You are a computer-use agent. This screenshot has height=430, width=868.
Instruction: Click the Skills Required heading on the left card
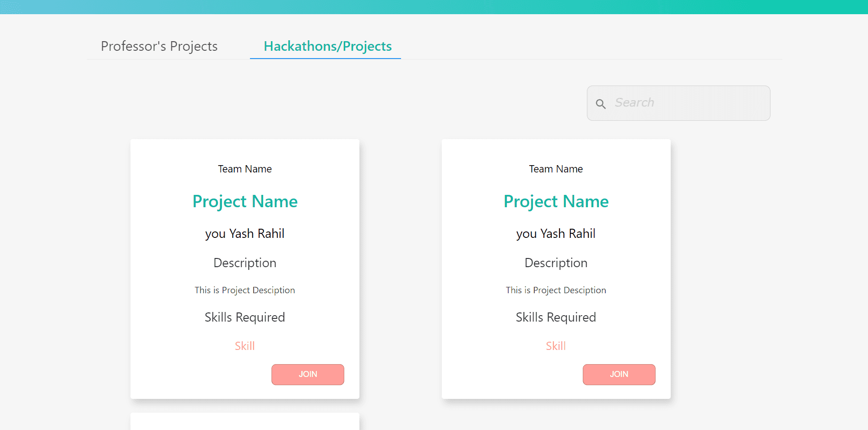[x=244, y=317]
